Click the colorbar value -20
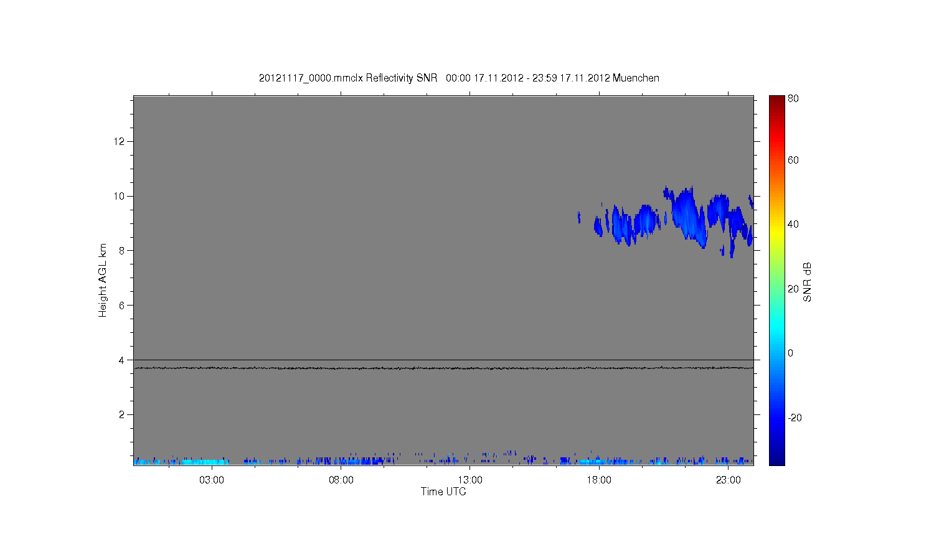 [x=795, y=418]
